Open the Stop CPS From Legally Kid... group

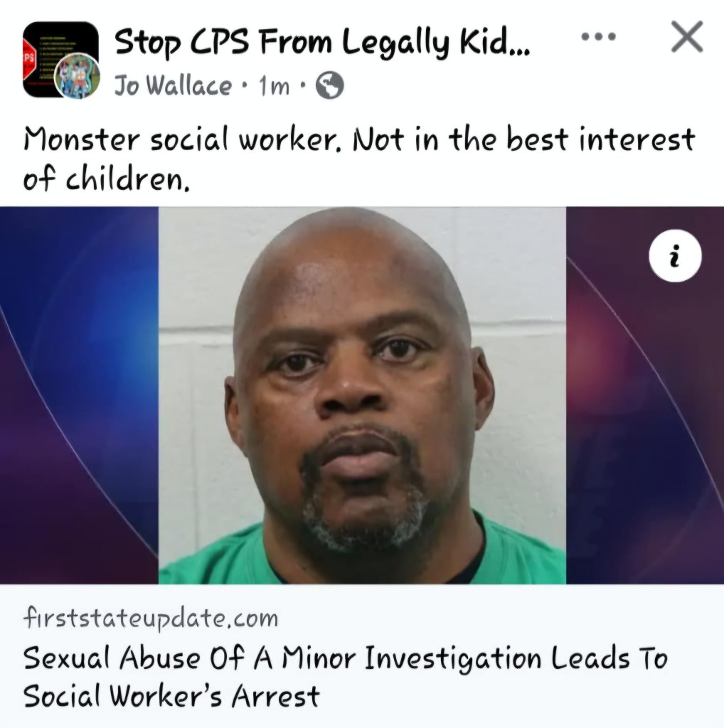pyautogui.click(x=321, y=42)
